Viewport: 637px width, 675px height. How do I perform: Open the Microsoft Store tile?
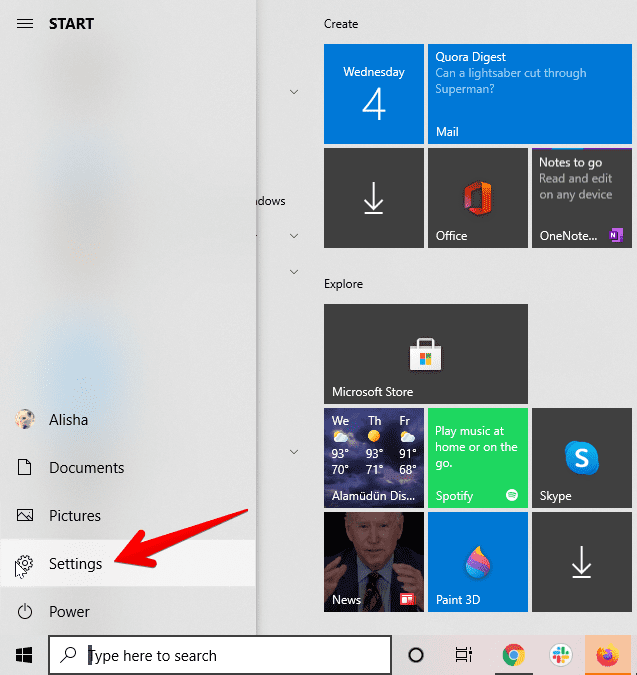click(426, 354)
